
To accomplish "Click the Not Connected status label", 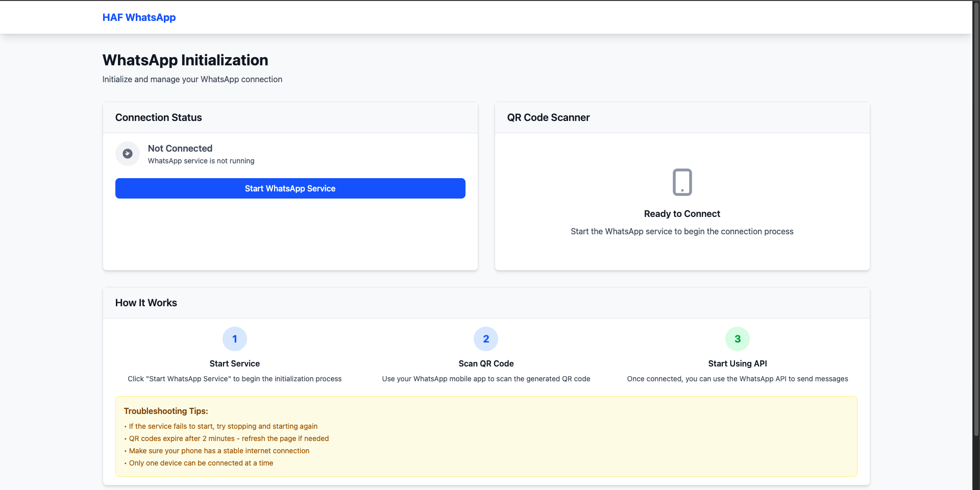I will point(180,149).
